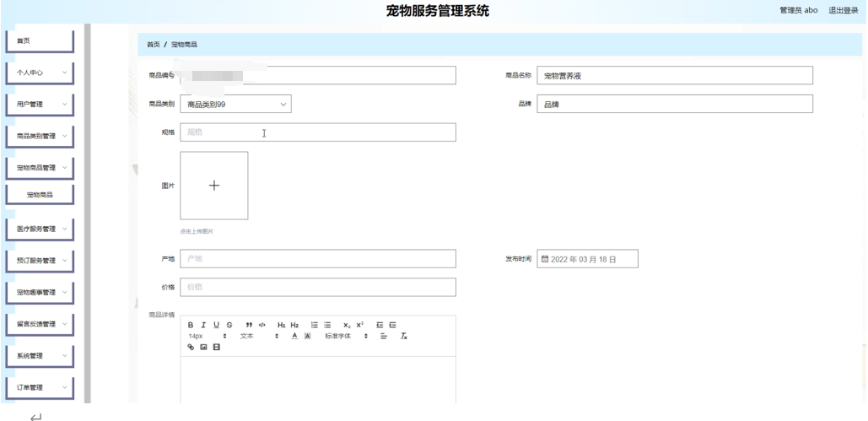868x421 pixels.
Task: Open the 商品类别 dropdown
Action: 236,104
